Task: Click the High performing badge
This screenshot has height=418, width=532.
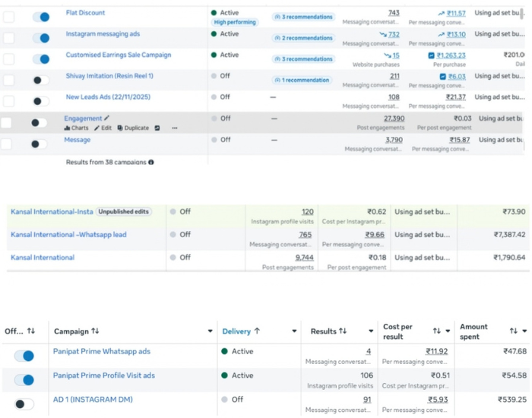Action: [x=235, y=22]
